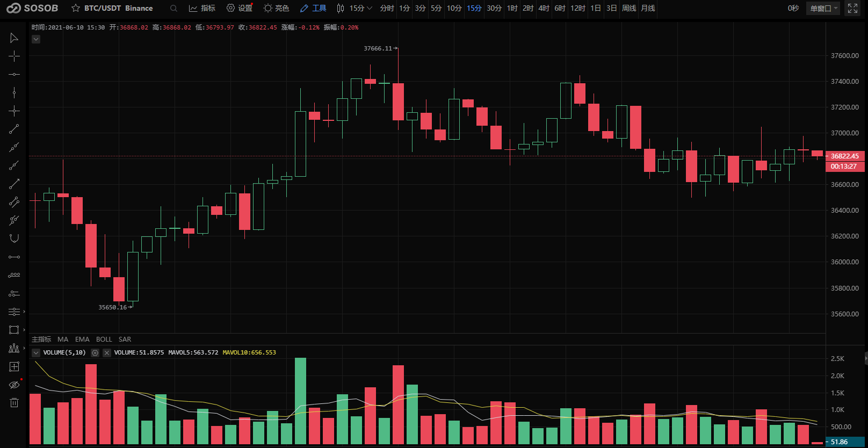This screenshot has width=868, height=448.
Task: Switch to the 1日 interval
Action: click(596, 8)
